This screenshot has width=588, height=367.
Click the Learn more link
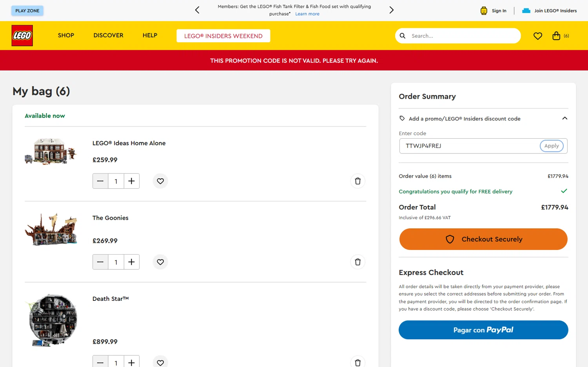click(x=307, y=14)
